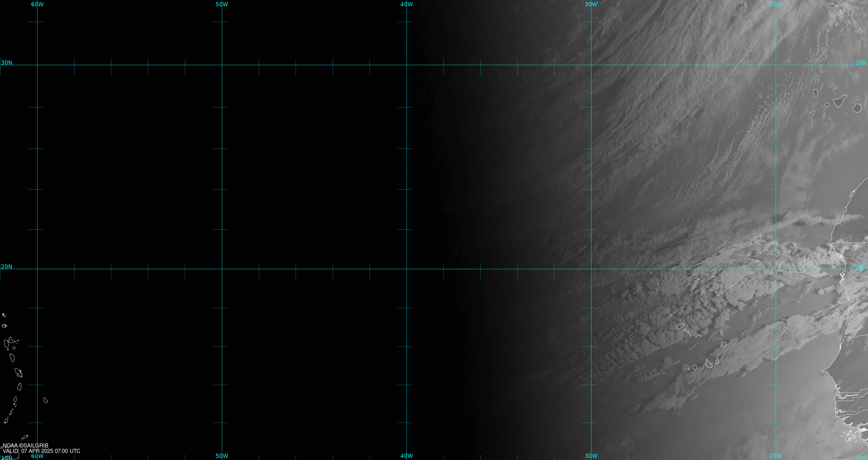The image size is (868, 460).
Task: Click the 20W longitude label at bottom edge
Action: click(x=776, y=456)
